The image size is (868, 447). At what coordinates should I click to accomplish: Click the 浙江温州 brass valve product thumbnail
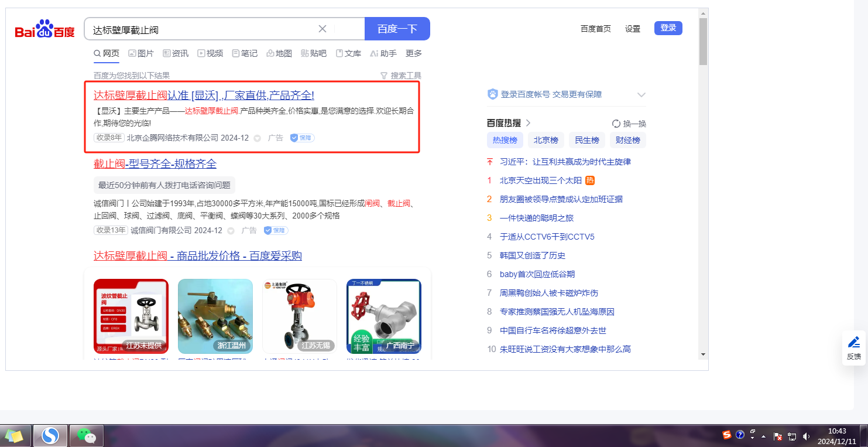(x=215, y=316)
